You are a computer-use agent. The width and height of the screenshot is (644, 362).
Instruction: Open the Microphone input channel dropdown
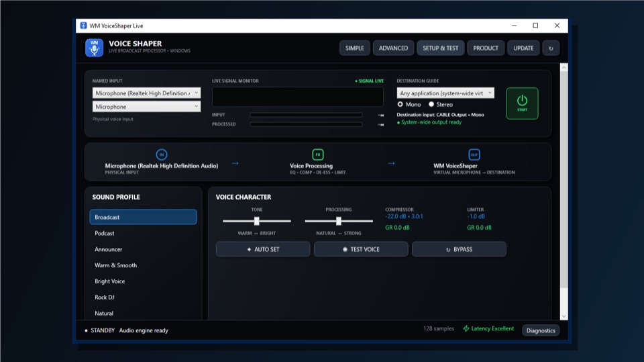[147, 107]
